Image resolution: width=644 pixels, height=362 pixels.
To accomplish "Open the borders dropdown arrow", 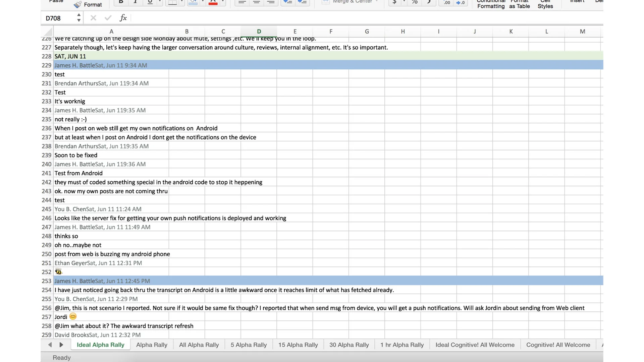I will point(182,2).
